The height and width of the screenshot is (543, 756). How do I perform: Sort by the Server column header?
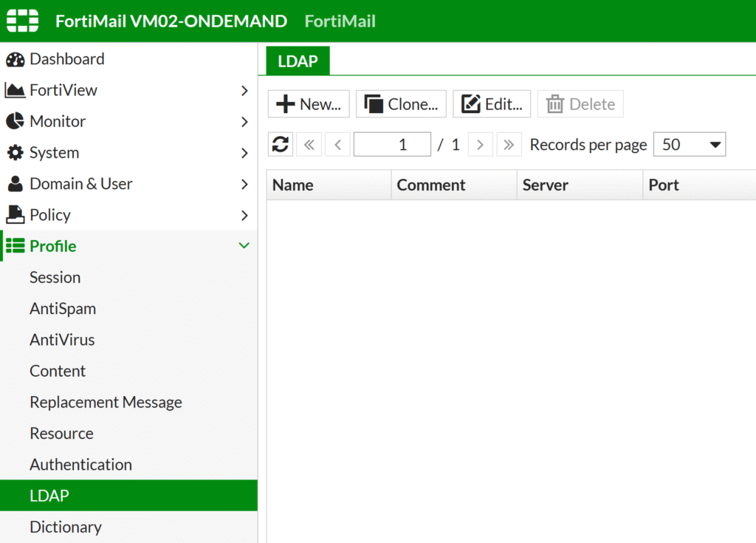pos(545,185)
